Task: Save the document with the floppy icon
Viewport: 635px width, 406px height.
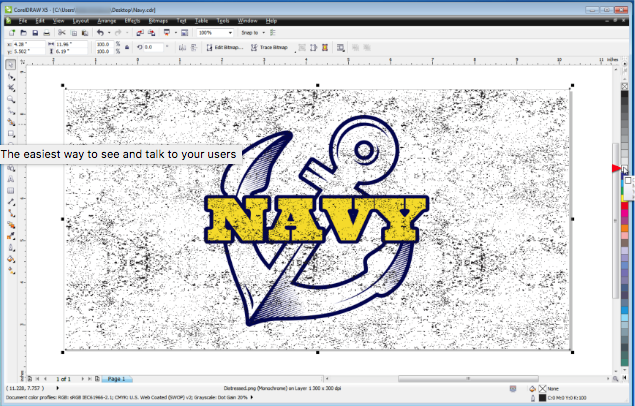Action: coord(35,33)
